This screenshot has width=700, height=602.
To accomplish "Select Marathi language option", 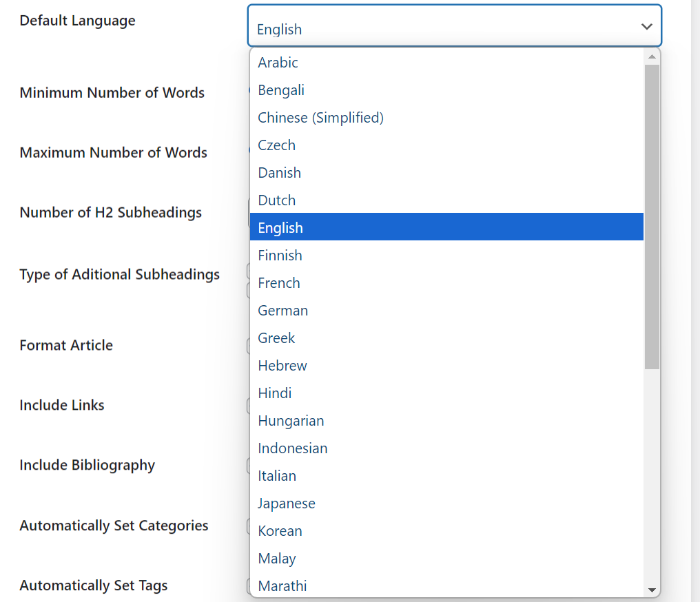I will point(446,586).
